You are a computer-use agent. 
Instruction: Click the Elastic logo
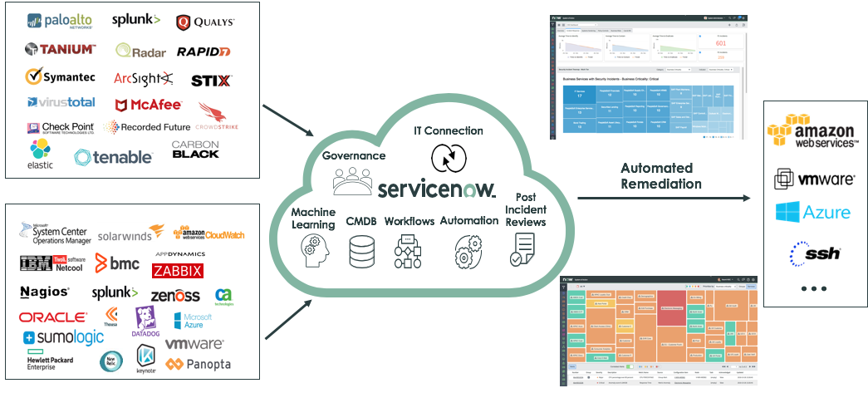pos(41,154)
